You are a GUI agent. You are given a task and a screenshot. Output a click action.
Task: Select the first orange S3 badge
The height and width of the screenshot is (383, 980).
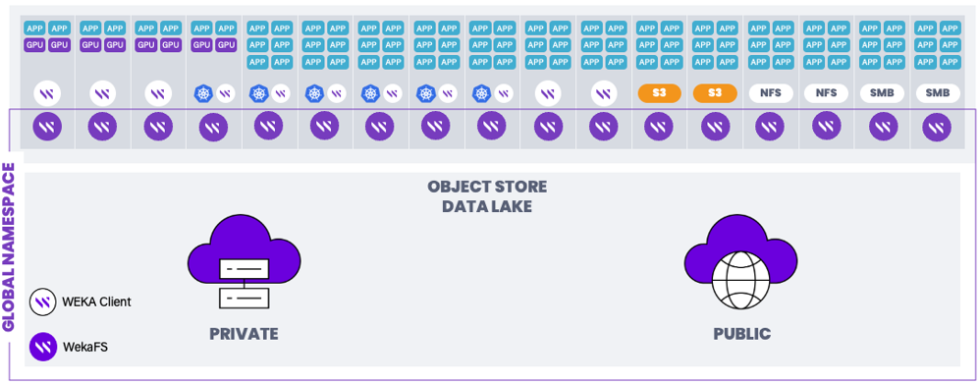click(659, 92)
